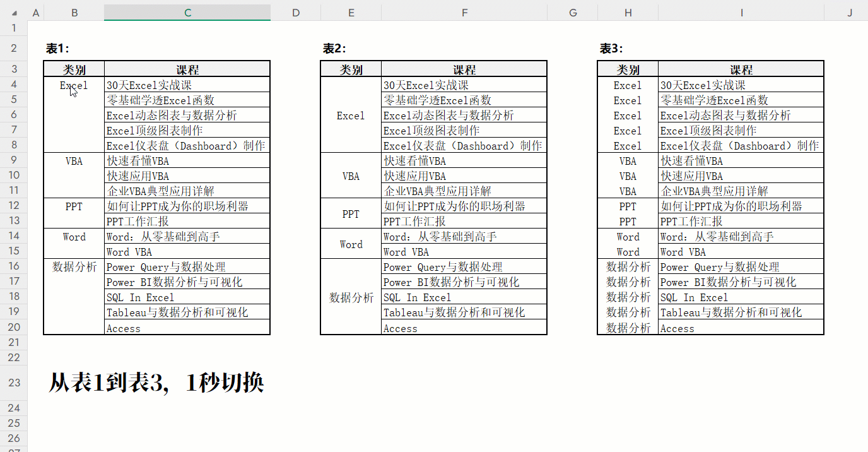
Task: Select column I header
Action: tap(741, 13)
